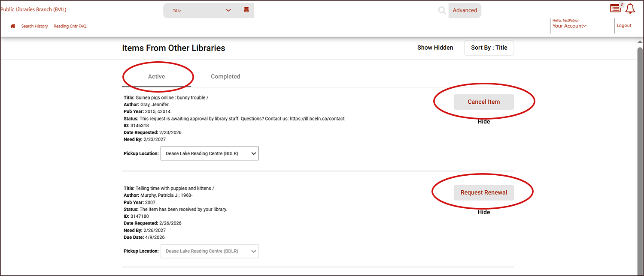
Task: Click Logout link
Action: (x=624, y=26)
